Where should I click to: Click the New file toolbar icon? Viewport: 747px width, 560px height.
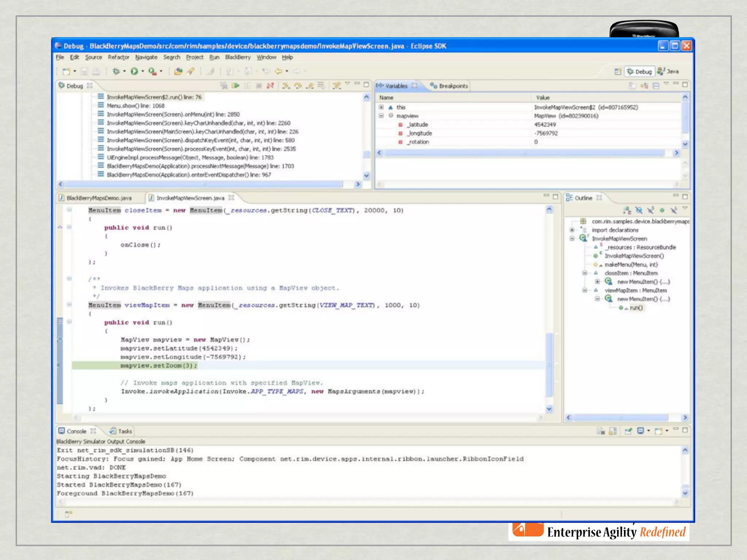pos(66,71)
